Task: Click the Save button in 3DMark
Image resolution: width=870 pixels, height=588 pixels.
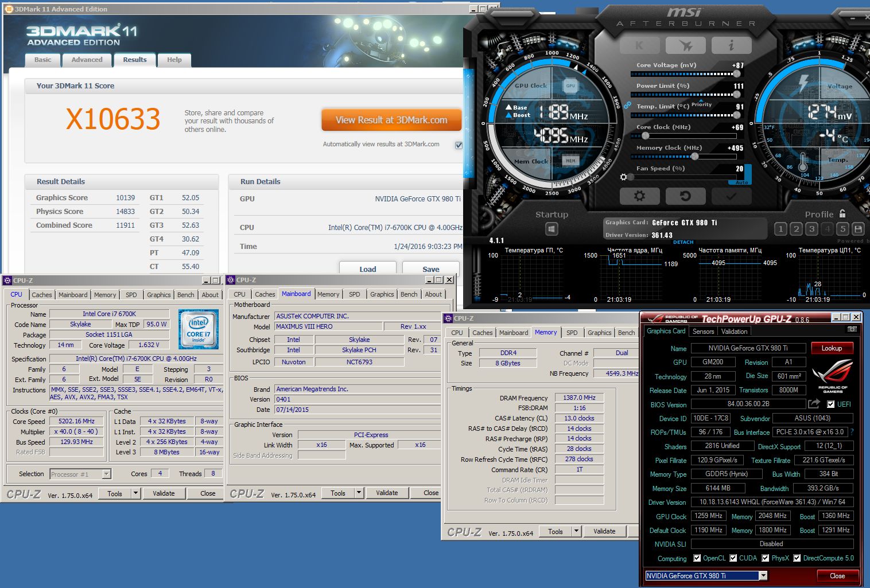Action: point(431,268)
